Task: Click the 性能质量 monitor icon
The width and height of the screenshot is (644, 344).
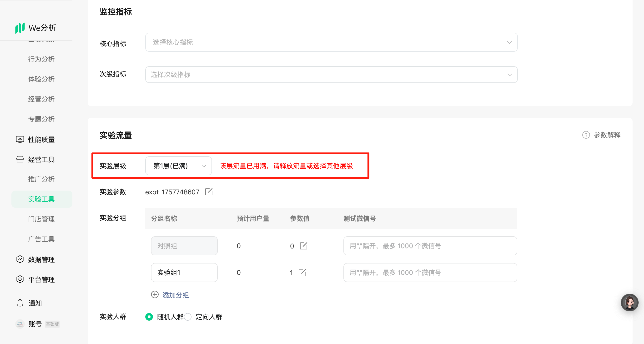Action: point(20,139)
